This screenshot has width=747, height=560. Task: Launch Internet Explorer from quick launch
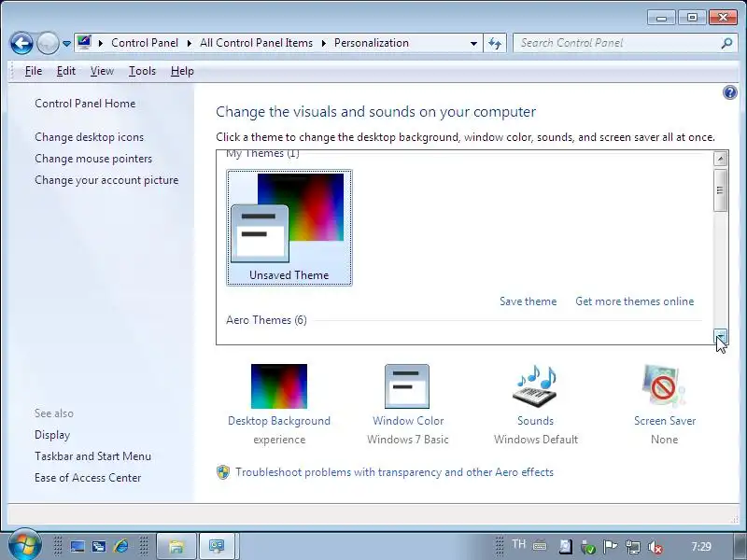[121, 546]
